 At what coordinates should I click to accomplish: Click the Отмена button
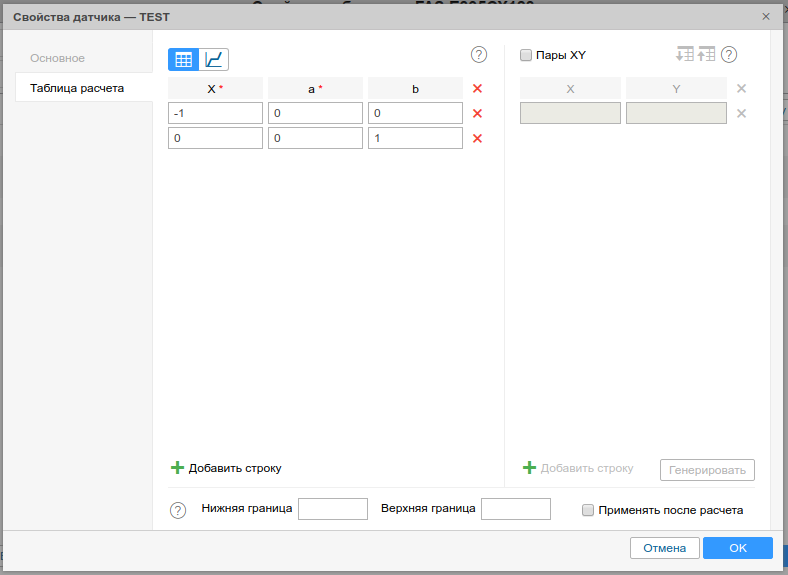(x=664, y=548)
